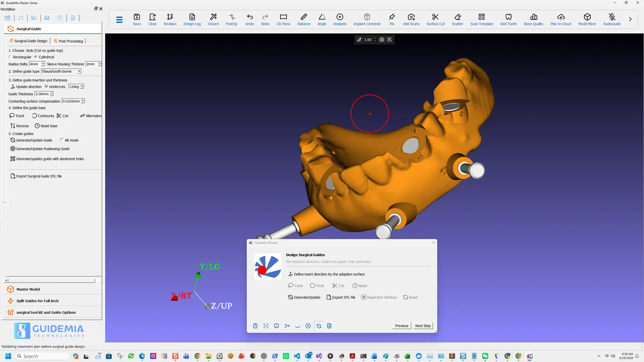Open the workflow tab with the compass icon
Image resolution: width=644 pixels, height=362 pixels.
click(x=60, y=18)
